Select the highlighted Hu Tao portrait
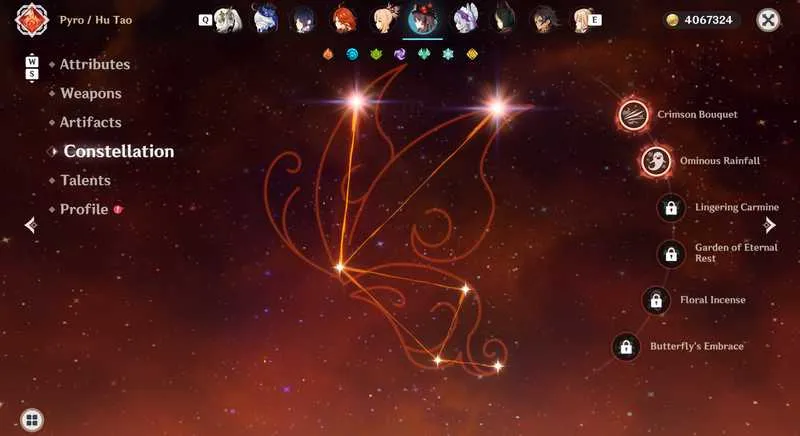This screenshot has height=436, width=800. click(x=423, y=19)
